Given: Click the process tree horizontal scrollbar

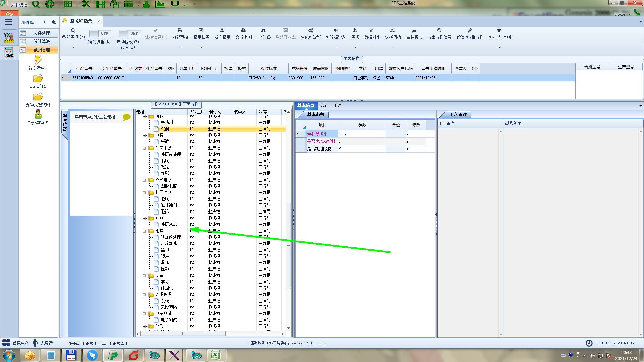Looking at the screenshot, I should [x=183, y=334].
